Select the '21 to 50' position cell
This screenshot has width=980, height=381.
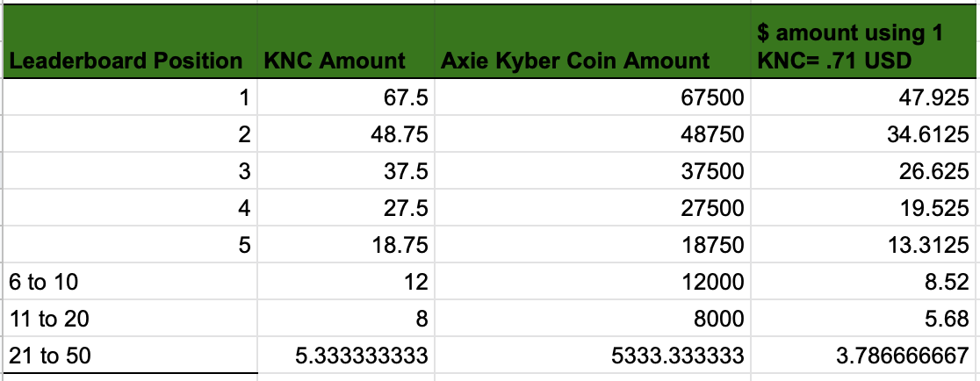129,356
